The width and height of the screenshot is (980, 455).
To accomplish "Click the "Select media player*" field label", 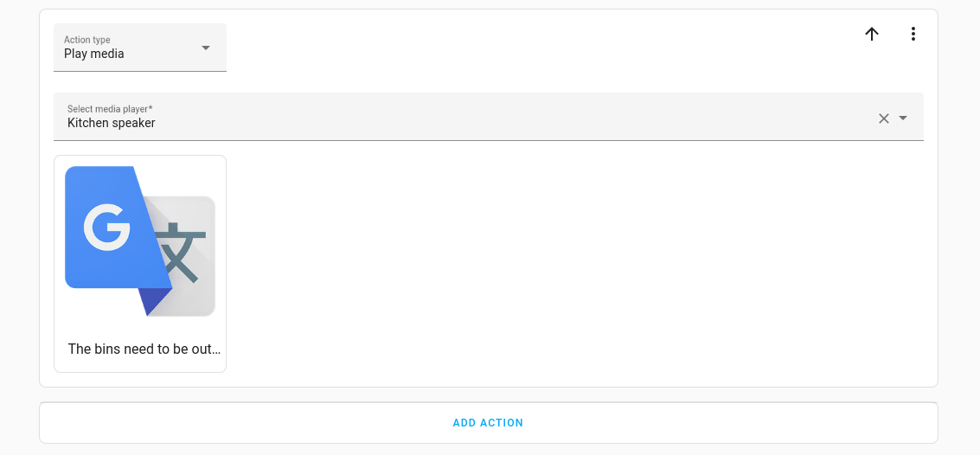I will click(110, 109).
